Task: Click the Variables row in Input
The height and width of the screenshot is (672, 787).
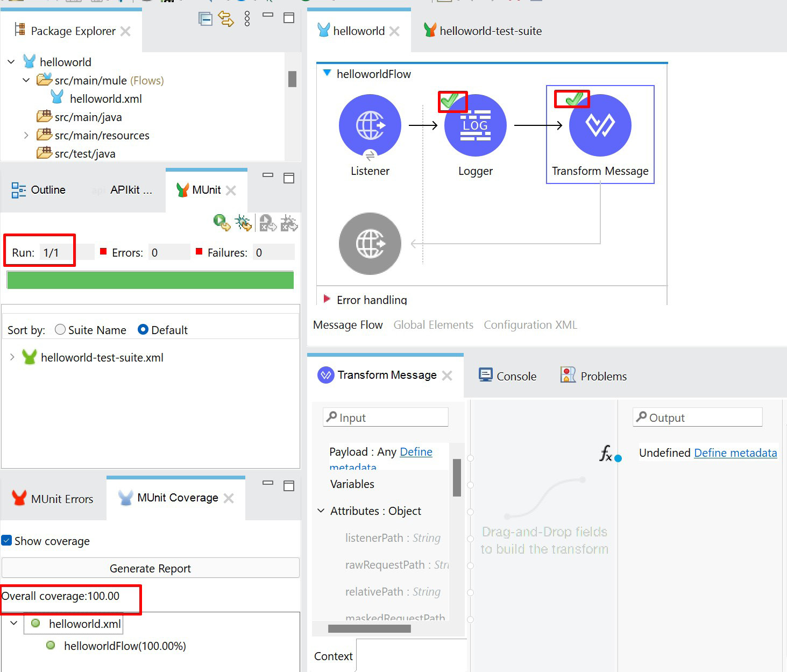Action: [352, 484]
